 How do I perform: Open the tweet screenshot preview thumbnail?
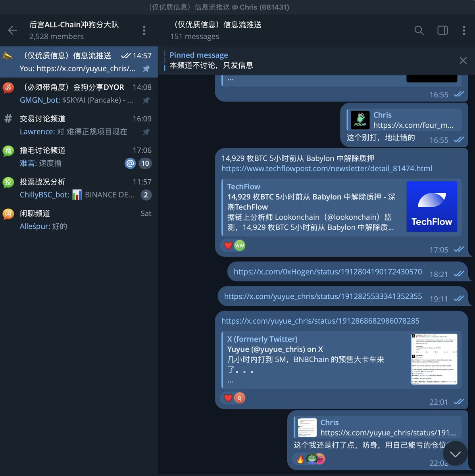pos(434,359)
